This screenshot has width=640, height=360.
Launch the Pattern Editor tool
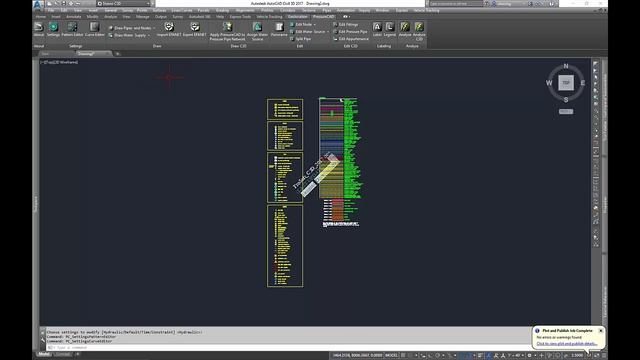coord(72,29)
